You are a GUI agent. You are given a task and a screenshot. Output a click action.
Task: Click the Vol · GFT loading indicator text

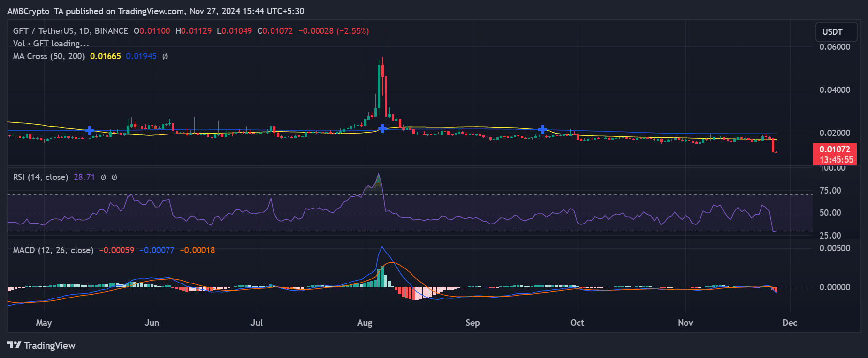click(x=51, y=44)
